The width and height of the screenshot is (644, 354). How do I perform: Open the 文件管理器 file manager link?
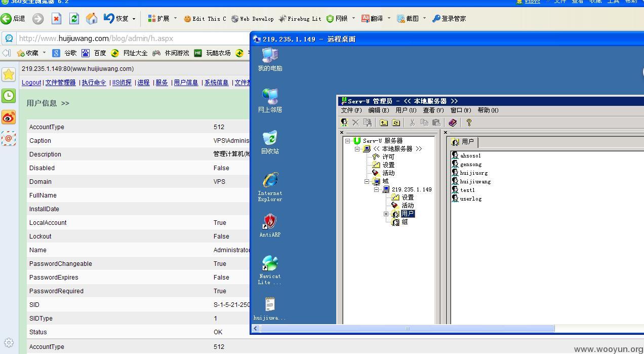pyautogui.click(x=60, y=83)
